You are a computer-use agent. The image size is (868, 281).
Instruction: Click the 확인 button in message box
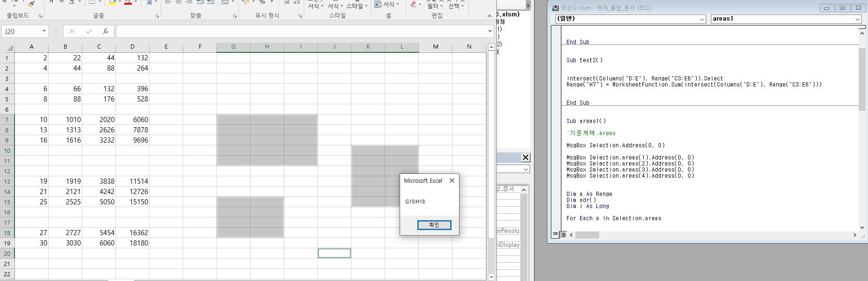[x=434, y=225]
